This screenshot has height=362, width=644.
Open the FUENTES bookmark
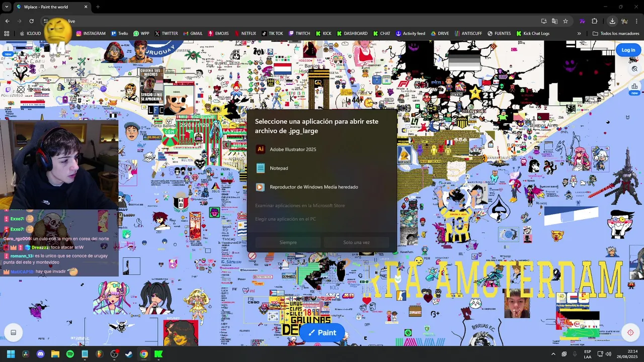[499, 34]
